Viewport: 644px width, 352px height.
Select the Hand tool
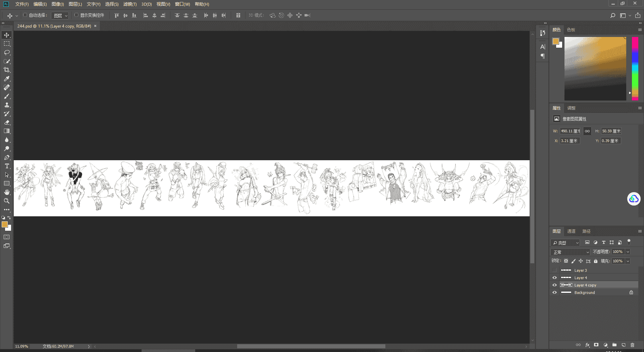coord(7,192)
